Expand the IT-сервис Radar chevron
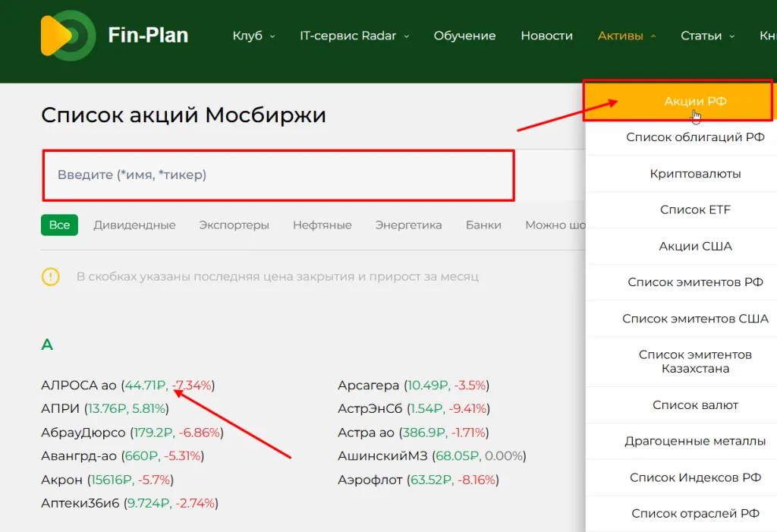 click(x=407, y=36)
